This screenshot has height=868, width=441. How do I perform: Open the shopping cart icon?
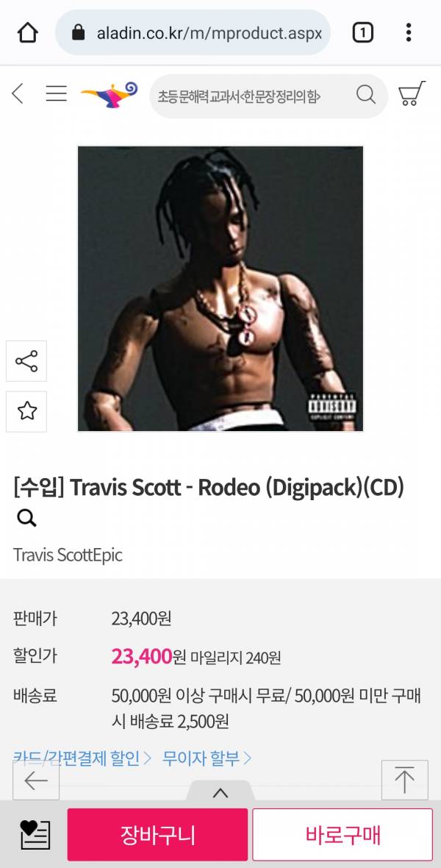click(x=412, y=93)
